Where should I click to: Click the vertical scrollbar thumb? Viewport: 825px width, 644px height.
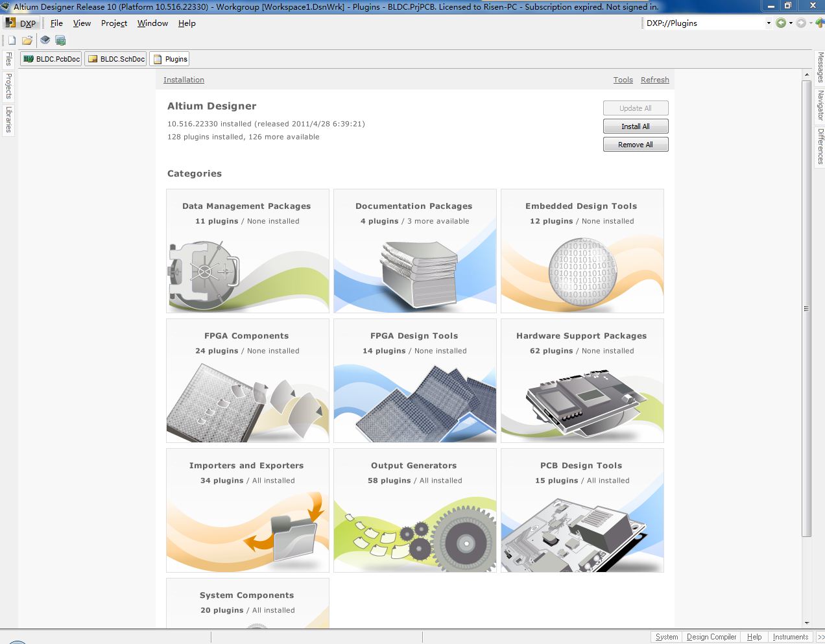point(806,309)
